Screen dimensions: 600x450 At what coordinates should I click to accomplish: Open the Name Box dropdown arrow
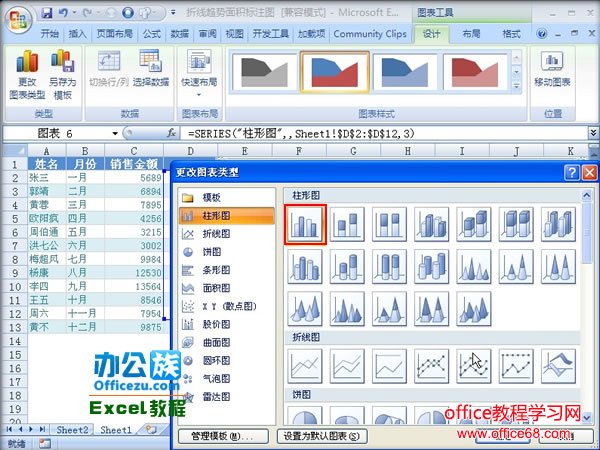tap(115, 133)
